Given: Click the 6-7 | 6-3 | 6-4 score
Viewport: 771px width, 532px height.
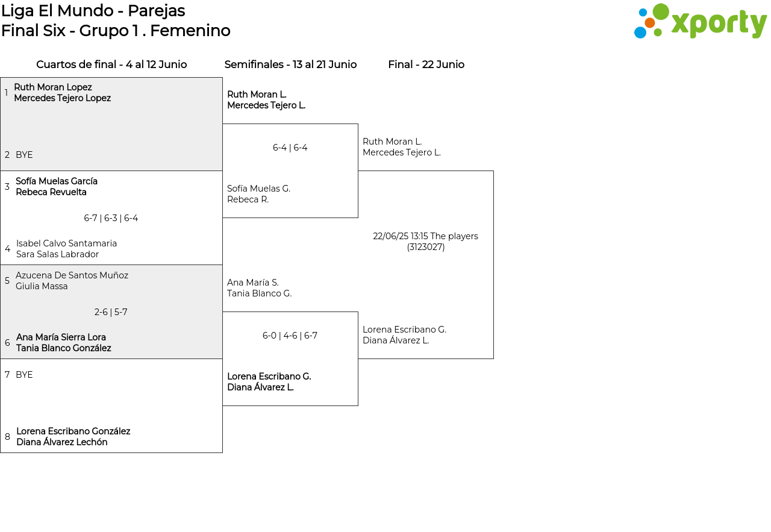Looking at the screenshot, I should coord(111,218).
